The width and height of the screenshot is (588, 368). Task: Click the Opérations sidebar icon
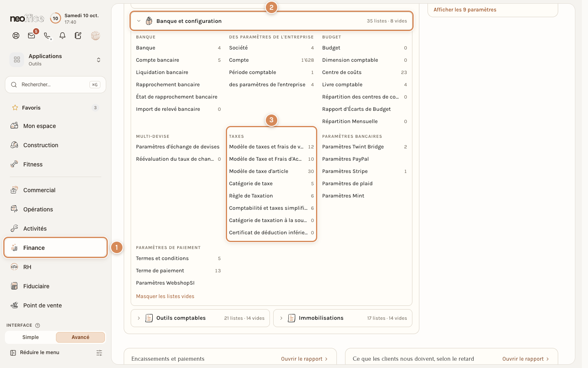(x=14, y=209)
